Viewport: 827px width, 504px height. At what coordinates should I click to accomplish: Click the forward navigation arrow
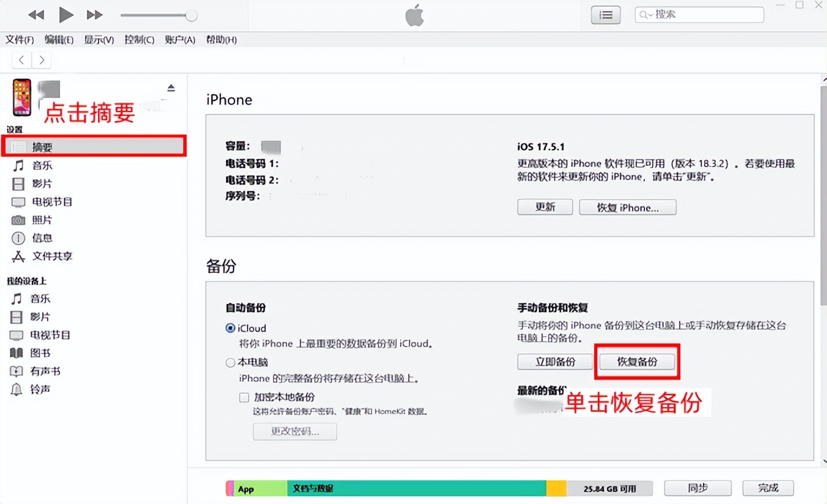(41, 60)
